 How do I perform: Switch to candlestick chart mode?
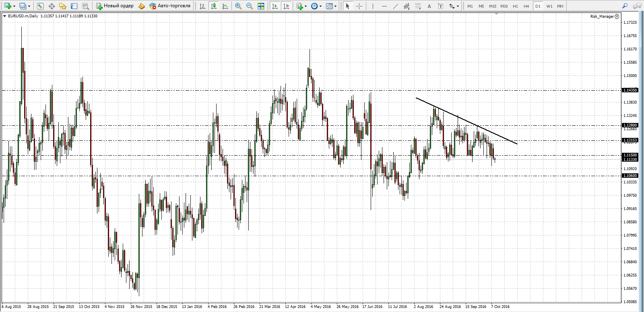(x=214, y=6)
